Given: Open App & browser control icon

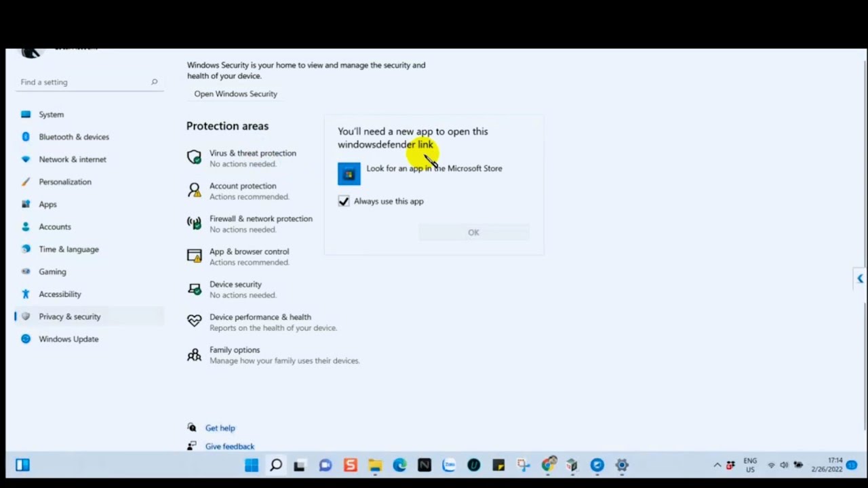Looking at the screenshot, I should pos(195,256).
